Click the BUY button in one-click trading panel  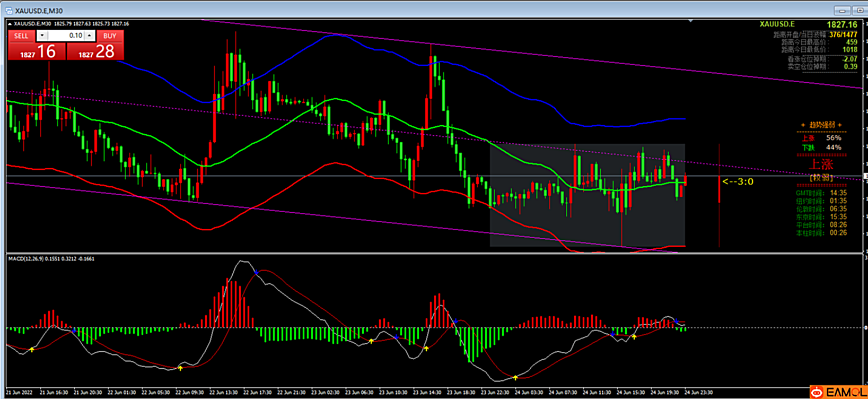click(110, 36)
